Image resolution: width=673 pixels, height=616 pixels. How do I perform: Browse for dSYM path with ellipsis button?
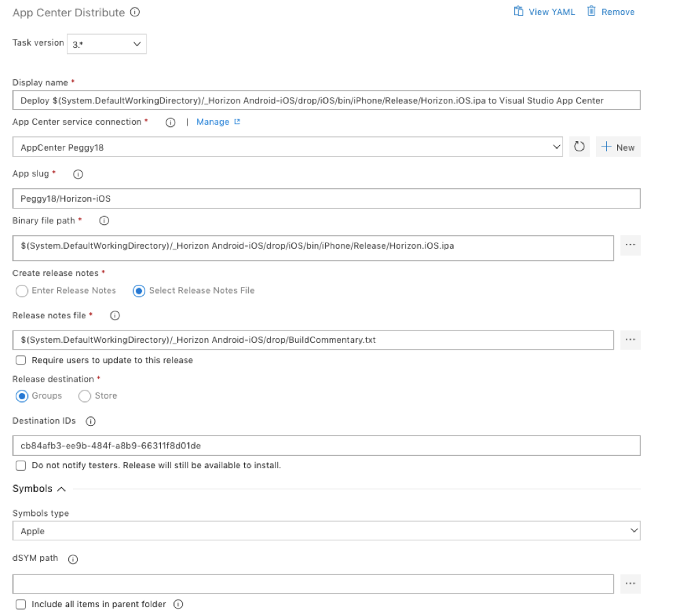630,584
